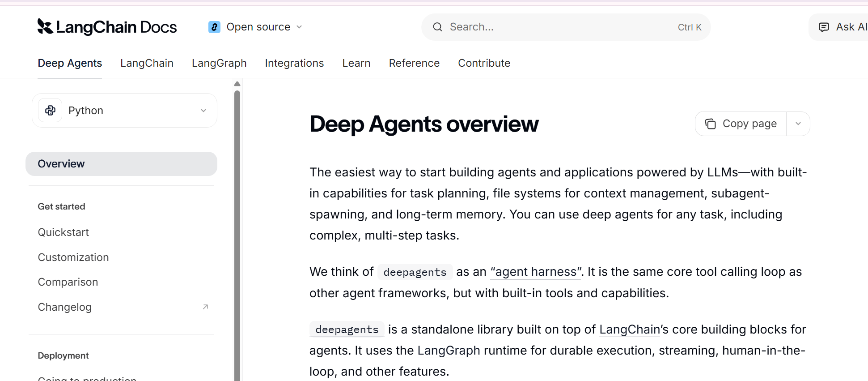Open the Quickstart sidebar page
Screen dimensions: 868x381
click(64, 232)
